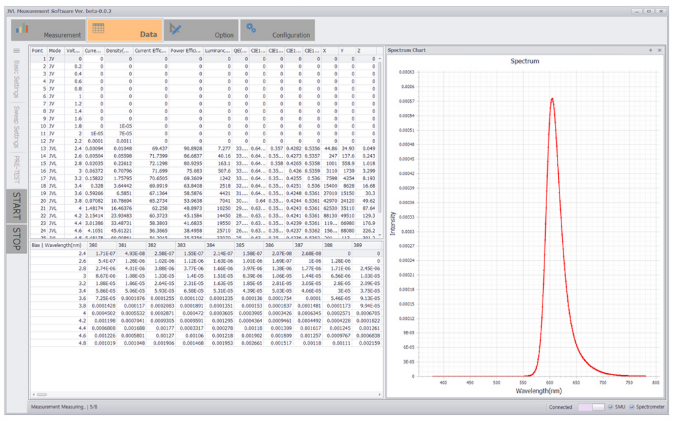Click the Connected status label

[560, 407]
